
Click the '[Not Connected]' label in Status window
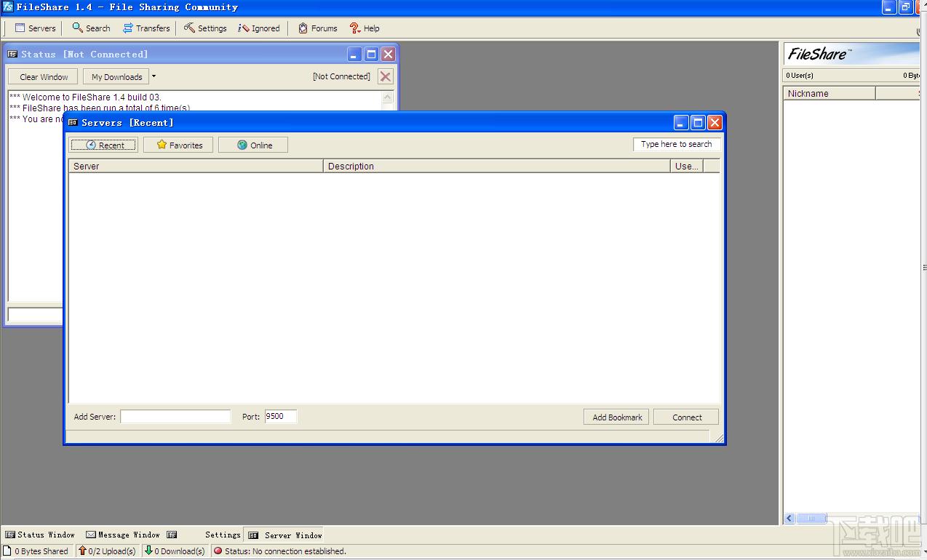tap(341, 76)
